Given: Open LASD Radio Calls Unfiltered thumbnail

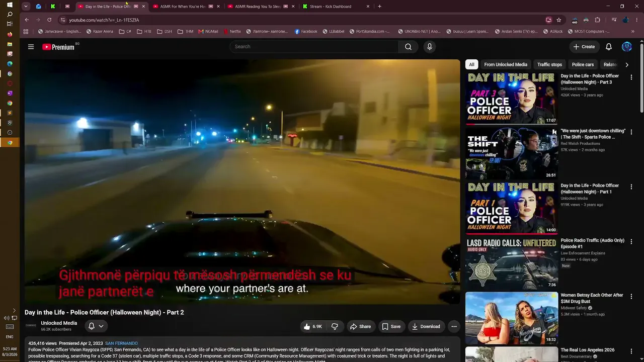Looking at the screenshot, I should point(511,263).
